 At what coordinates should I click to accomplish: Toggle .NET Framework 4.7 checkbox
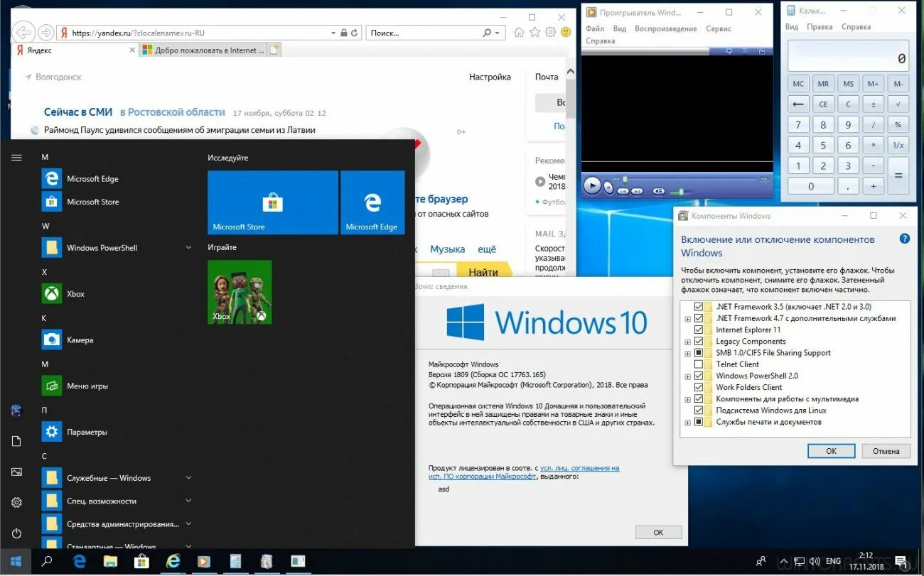699,318
